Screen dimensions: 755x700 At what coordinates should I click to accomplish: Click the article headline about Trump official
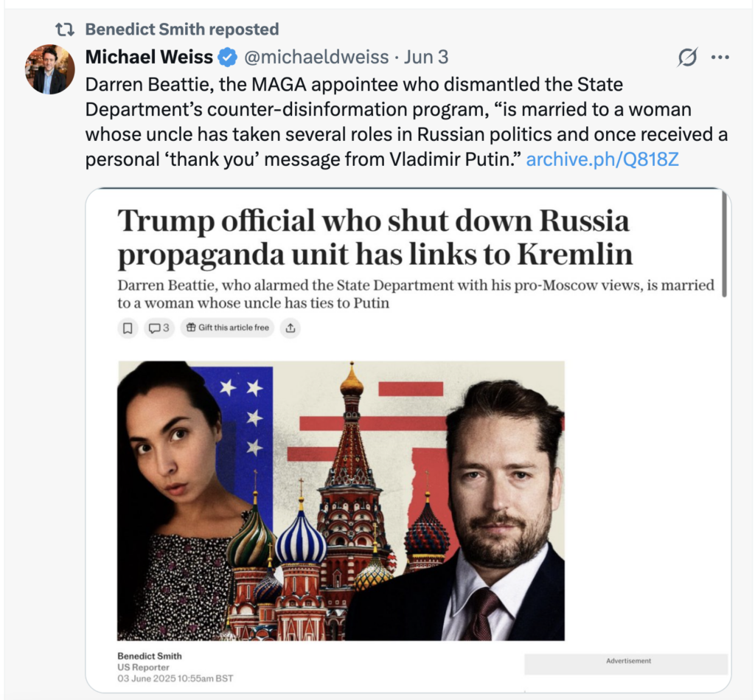(375, 238)
